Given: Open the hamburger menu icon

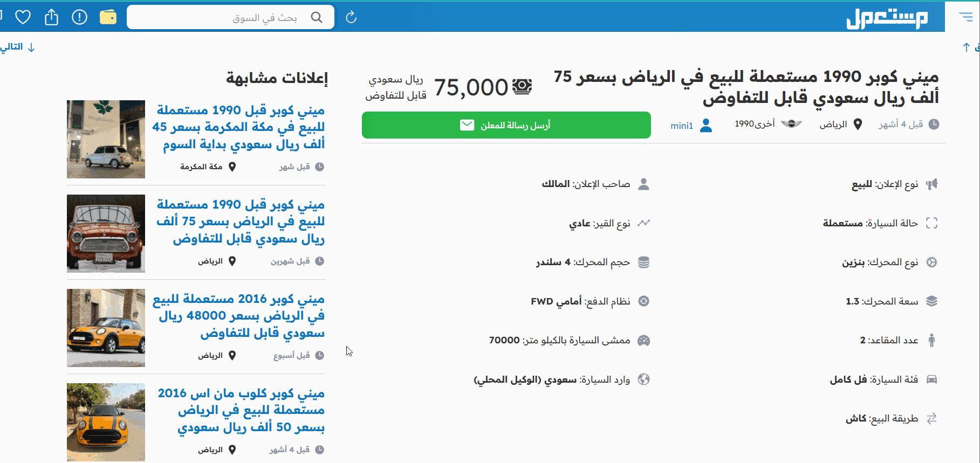Looking at the screenshot, I should click(x=965, y=17).
